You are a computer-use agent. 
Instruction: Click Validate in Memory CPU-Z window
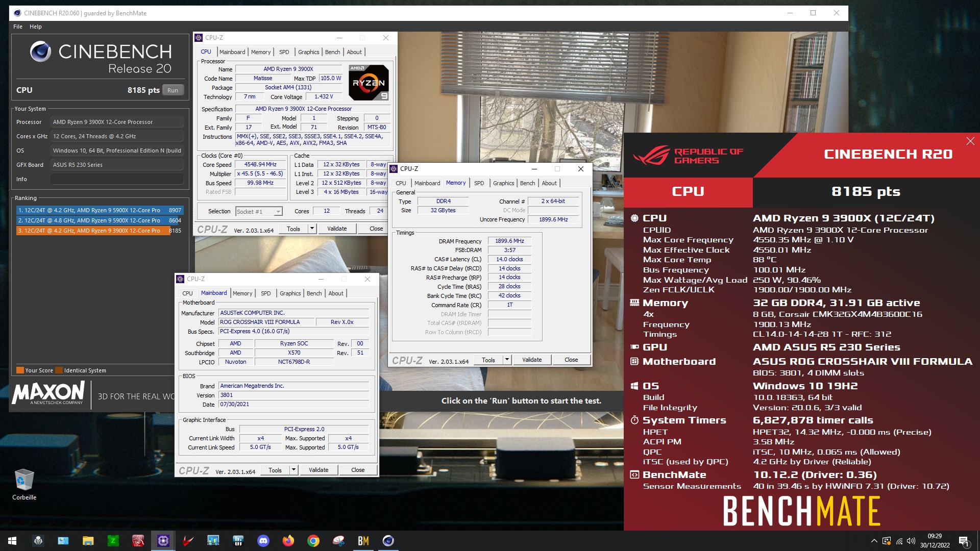(532, 360)
